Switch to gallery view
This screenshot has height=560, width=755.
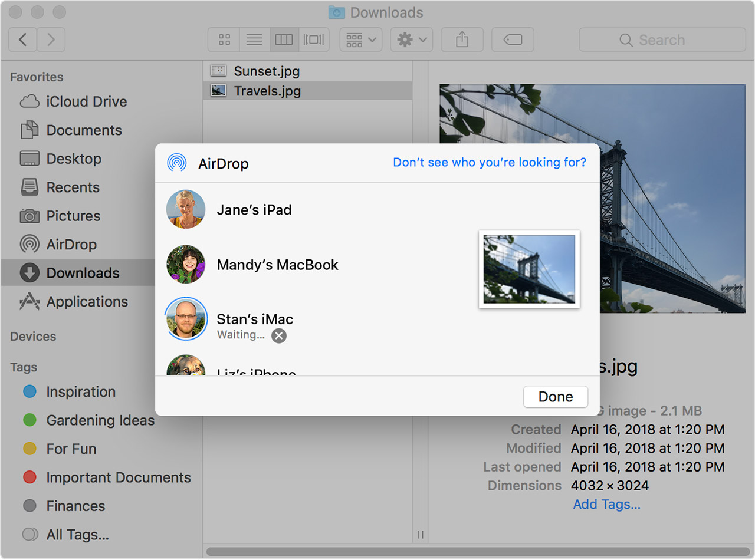314,39
